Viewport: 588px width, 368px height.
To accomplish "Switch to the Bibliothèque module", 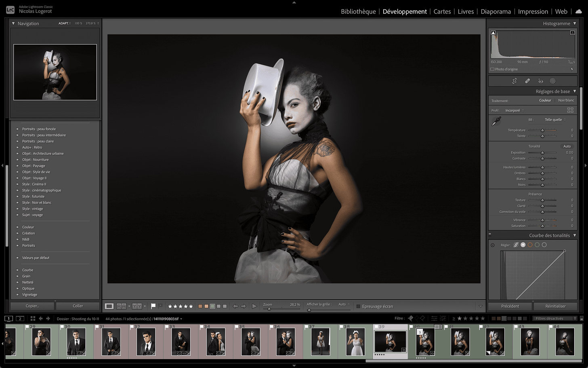I will pyautogui.click(x=358, y=11).
